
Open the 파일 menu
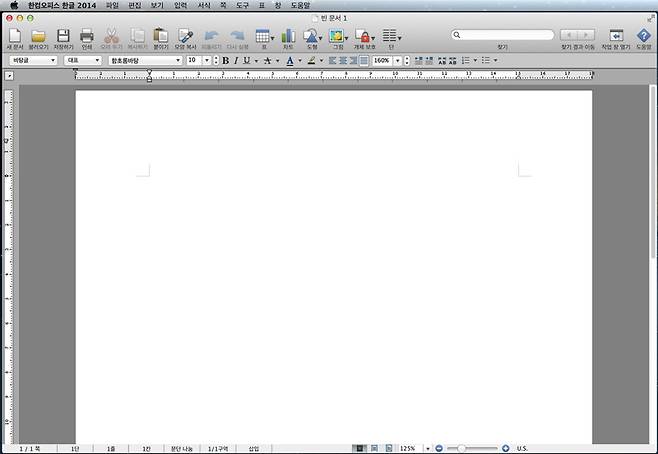[x=111, y=5]
